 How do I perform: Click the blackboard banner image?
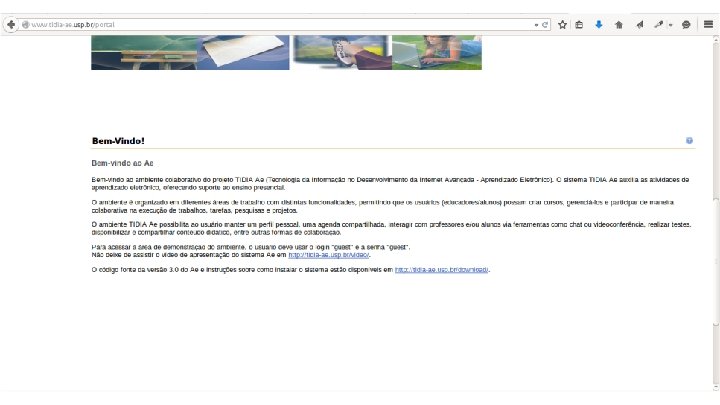[x=144, y=53]
